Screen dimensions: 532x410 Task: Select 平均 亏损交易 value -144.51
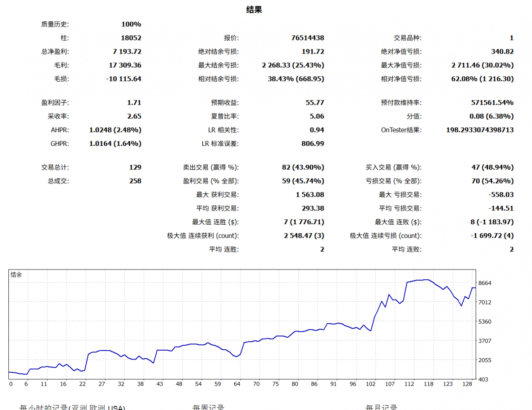501,208
